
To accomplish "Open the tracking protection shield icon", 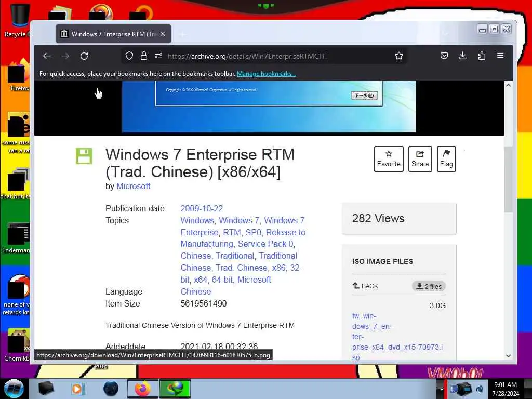I will point(129,56).
